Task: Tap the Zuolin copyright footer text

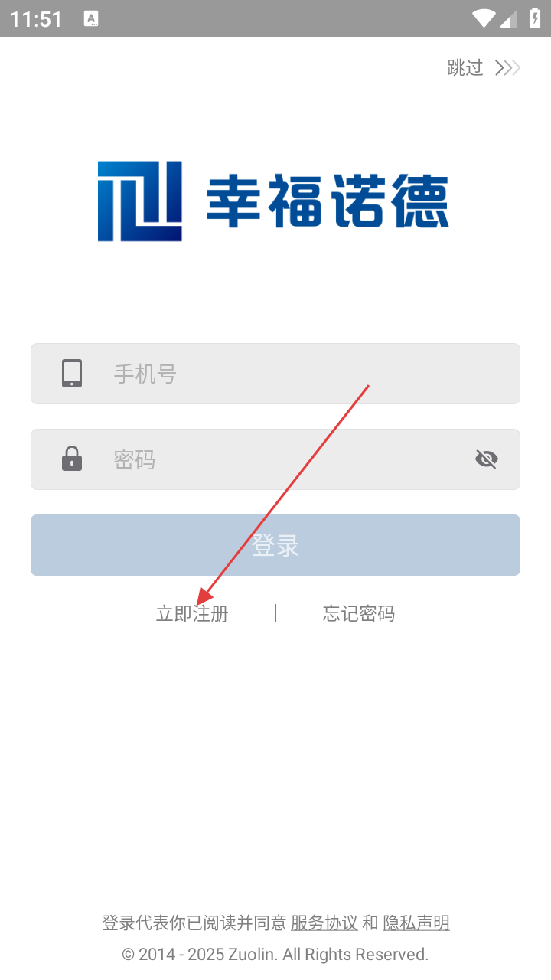Action: (x=275, y=955)
